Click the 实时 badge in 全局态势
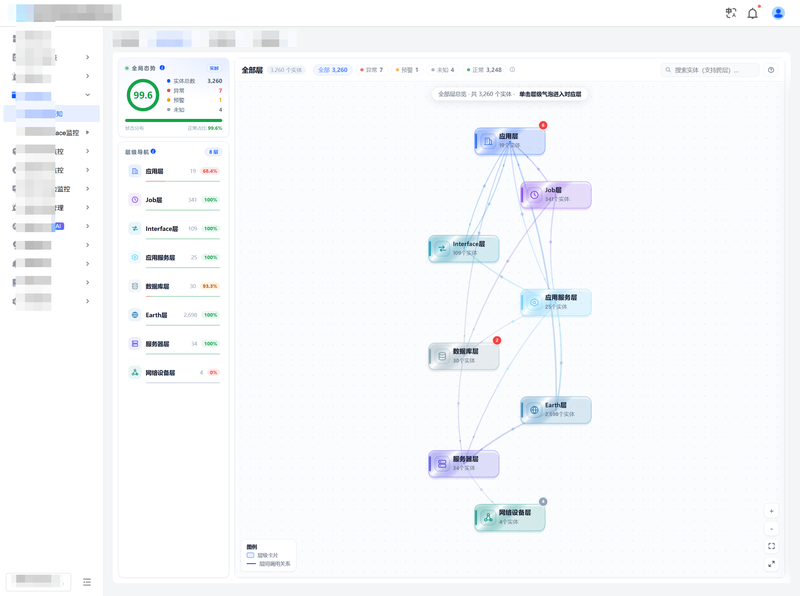 pyautogui.click(x=214, y=68)
